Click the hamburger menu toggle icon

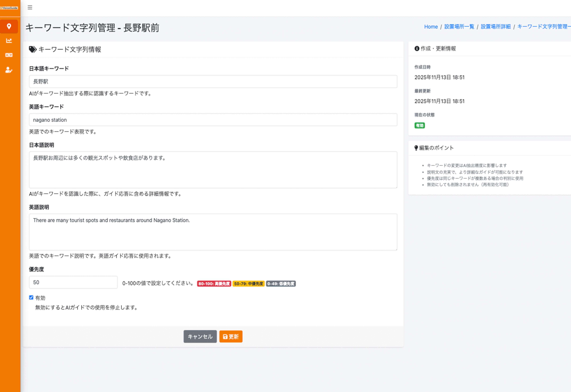coord(30,7)
